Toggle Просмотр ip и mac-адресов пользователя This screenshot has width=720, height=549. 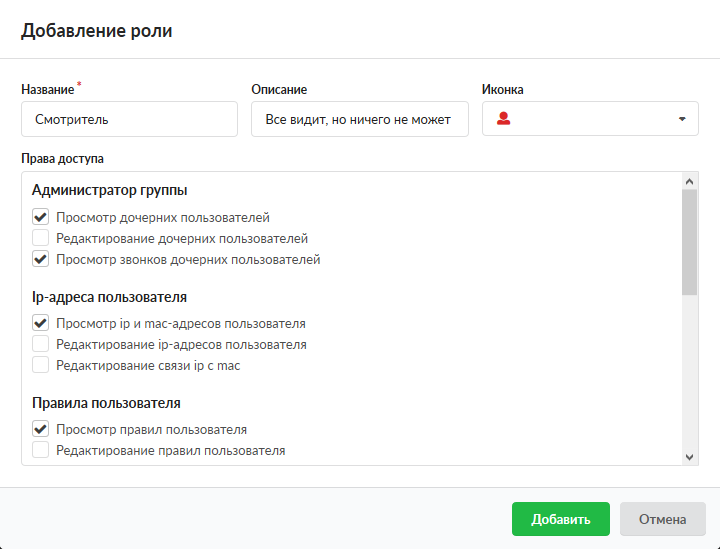41,323
